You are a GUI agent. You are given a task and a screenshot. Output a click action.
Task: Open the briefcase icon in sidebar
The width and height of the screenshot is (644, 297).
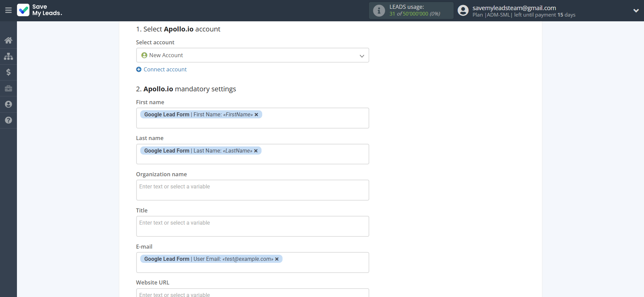pyautogui.click(x=8, y=88)
